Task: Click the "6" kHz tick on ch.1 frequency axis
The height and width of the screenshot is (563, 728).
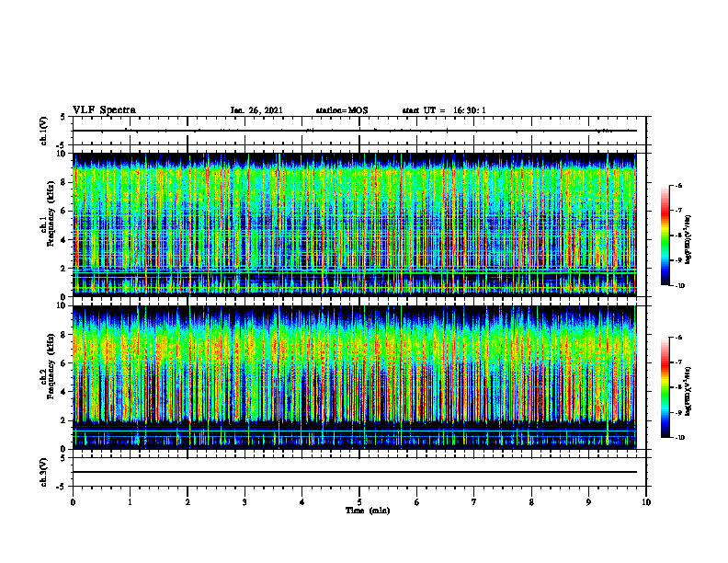Action: (x=63, y=211)
